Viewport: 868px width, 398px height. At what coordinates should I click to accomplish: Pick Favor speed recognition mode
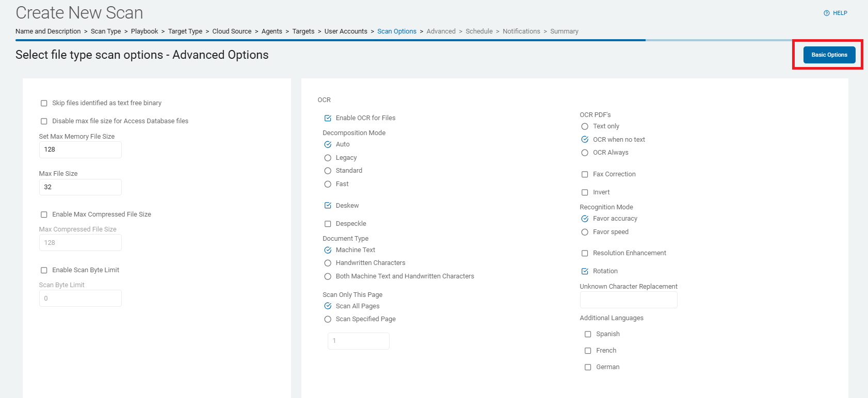point(585,232)
